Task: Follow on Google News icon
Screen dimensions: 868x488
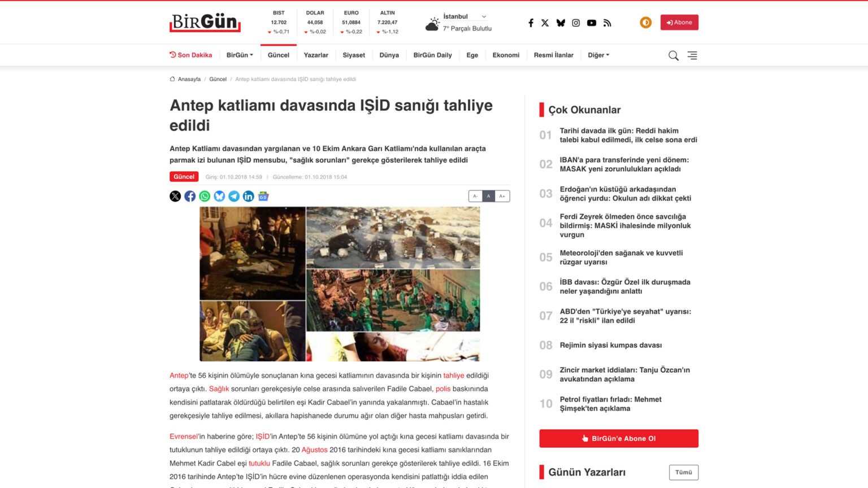Action: [263, 196]
